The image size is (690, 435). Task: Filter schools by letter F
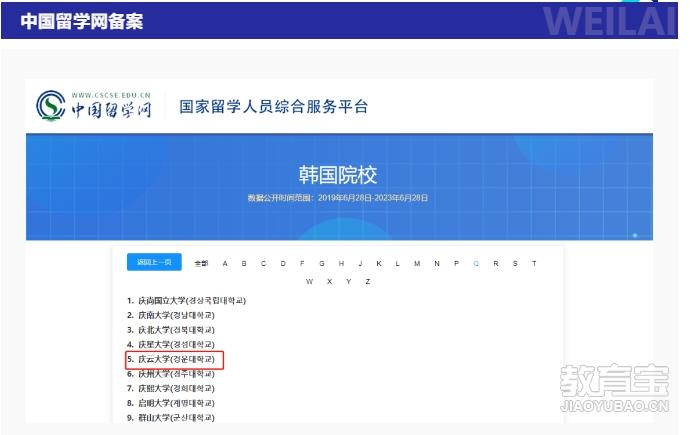[302, 263]
